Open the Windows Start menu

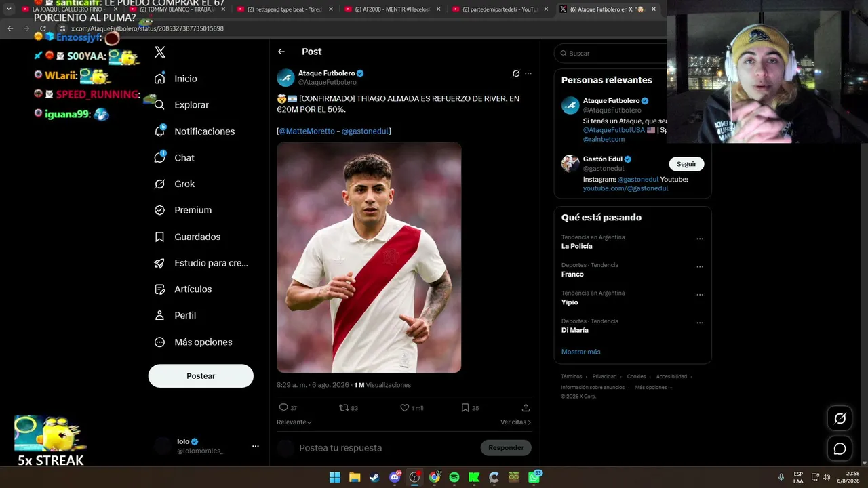[334, 477]
